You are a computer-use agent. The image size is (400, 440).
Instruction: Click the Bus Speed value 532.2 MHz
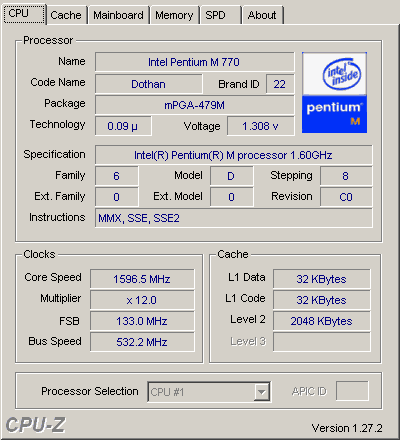coord(142,342)
